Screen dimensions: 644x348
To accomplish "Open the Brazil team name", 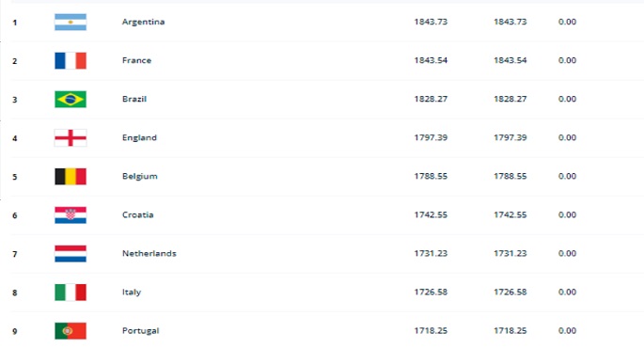I will pyautogui.click(x=134, y=99).
